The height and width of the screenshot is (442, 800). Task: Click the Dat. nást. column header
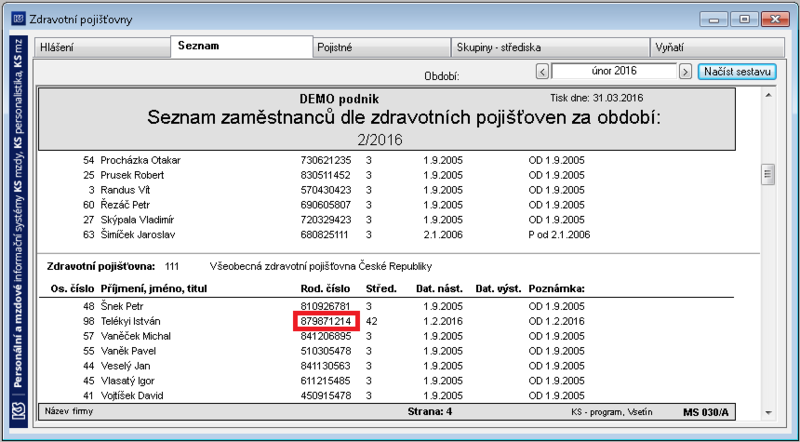coord(439,289)
